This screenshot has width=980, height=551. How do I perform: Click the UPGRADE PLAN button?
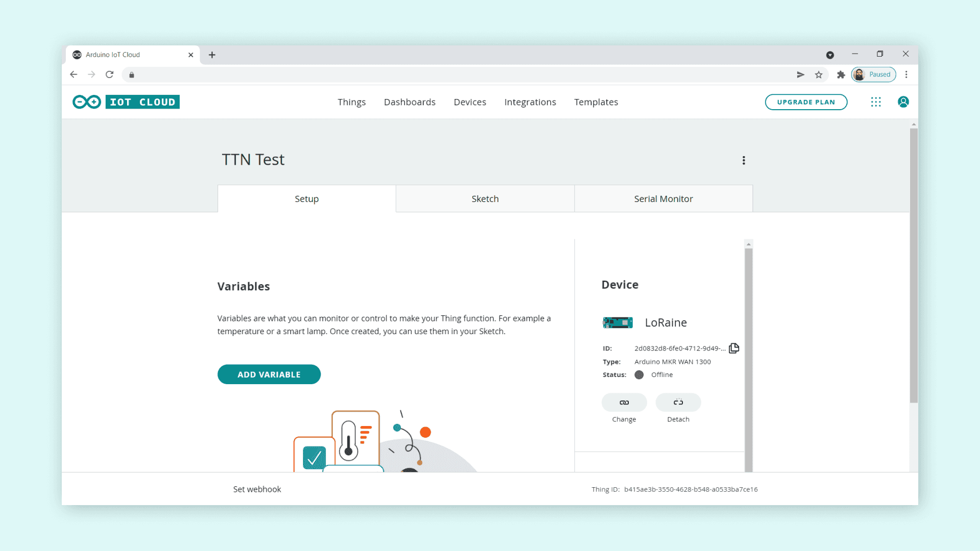(805, 102)
